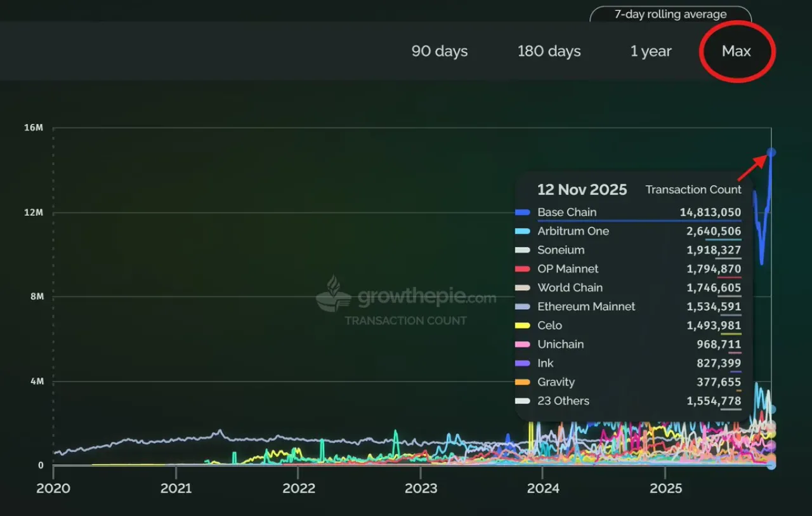
Task: Click Base Chain blue color swatch
Action: tap(523, 213)
